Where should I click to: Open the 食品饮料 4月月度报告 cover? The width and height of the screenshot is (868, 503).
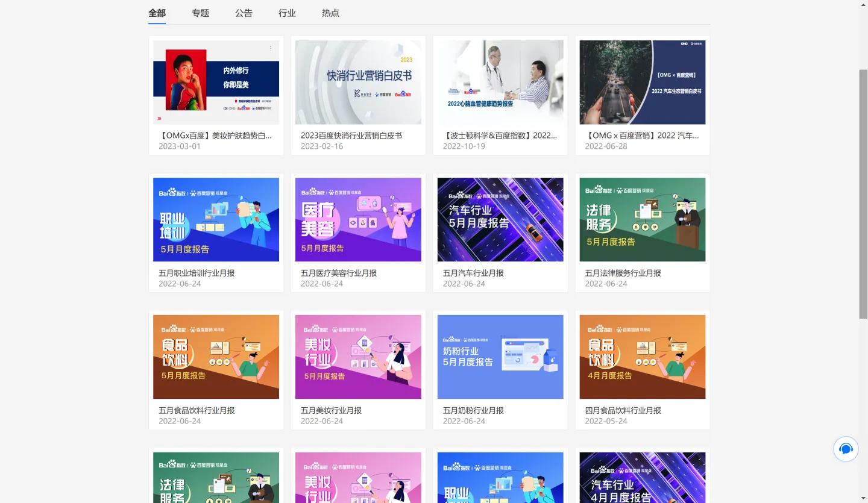pyautogui.click(x=642, y=357)
